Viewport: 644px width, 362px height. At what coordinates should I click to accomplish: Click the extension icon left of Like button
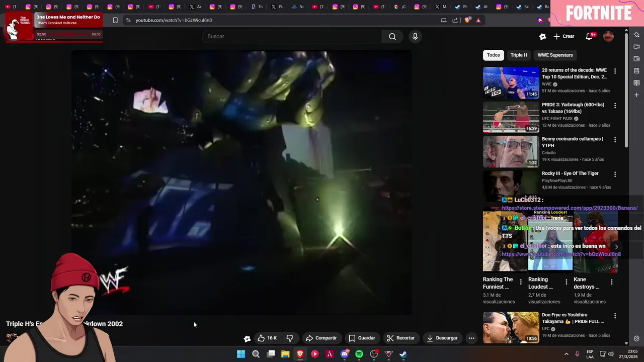click(x=247, y=338)
